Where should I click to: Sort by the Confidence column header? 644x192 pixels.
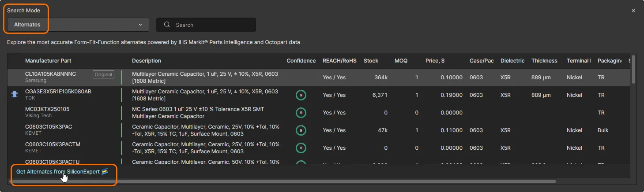[x=301, y=61]
